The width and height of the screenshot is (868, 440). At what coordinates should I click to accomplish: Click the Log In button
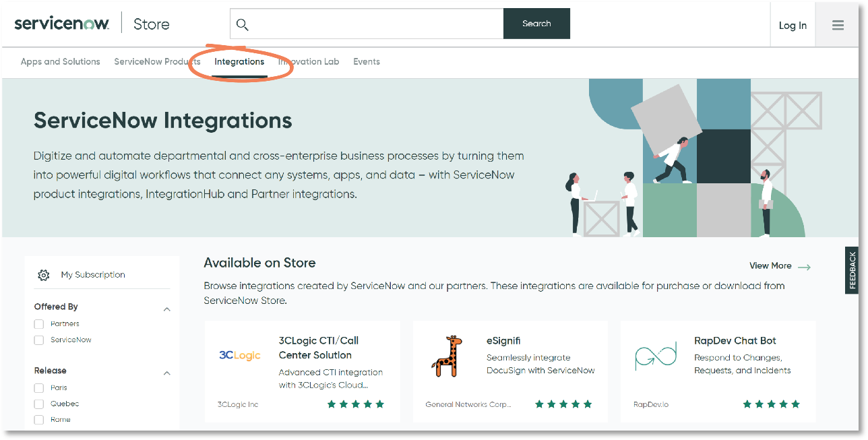(793, 26)
